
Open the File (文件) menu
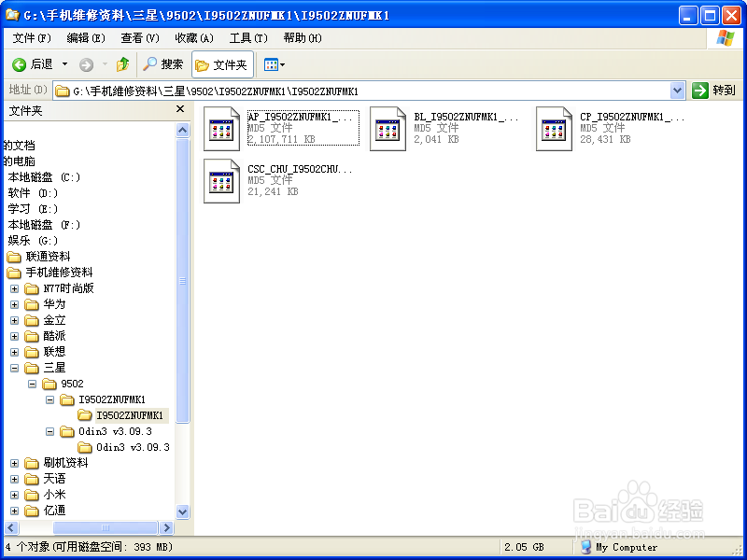coord(32,38)
